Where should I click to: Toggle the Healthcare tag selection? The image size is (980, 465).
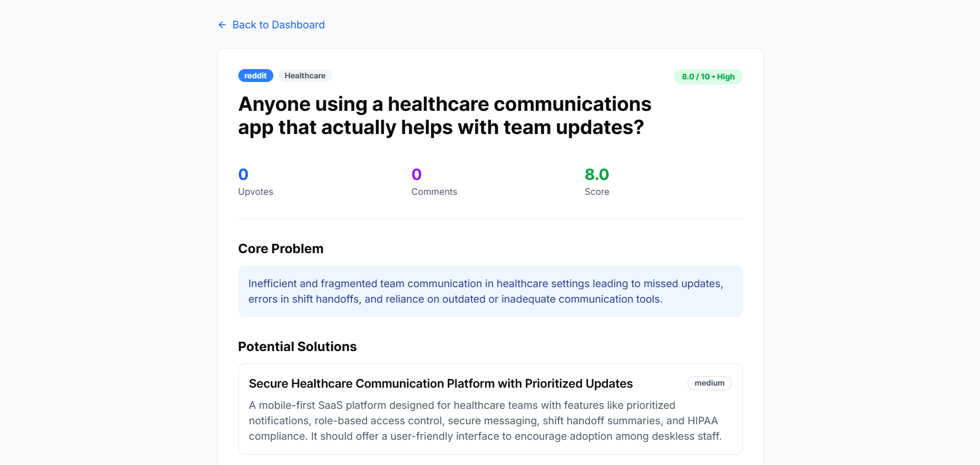coord(305,75)
